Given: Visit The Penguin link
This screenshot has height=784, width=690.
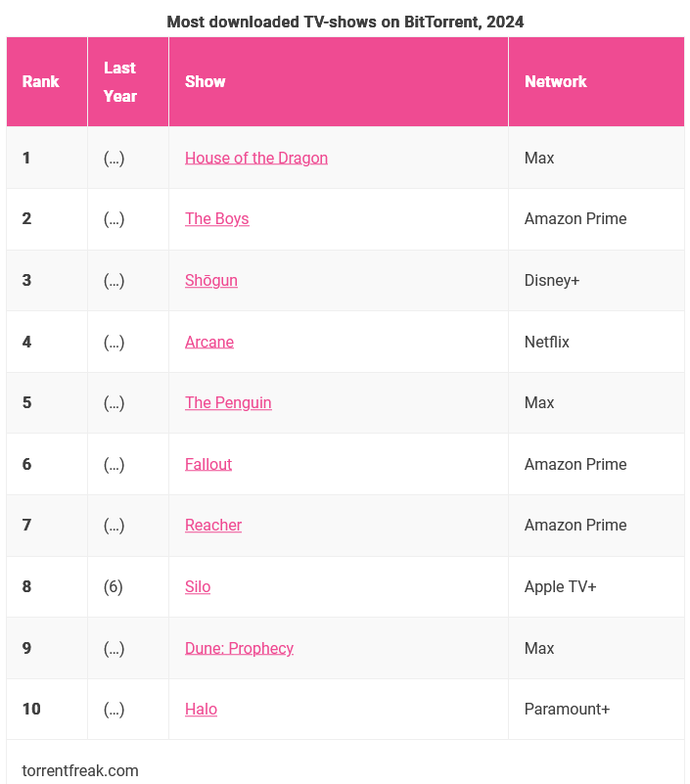Looking at the screenshot, I should point(228,403).
